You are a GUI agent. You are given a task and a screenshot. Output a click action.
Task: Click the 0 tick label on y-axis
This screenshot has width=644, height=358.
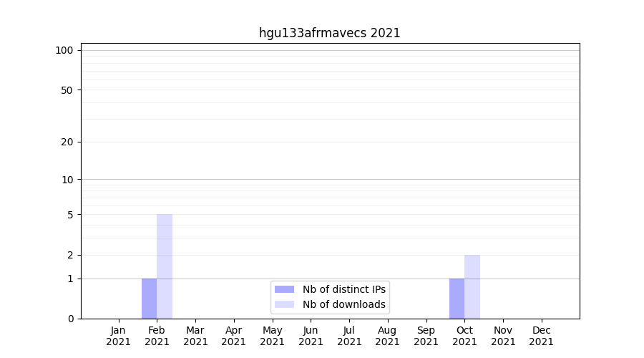(x=70, y=319)
